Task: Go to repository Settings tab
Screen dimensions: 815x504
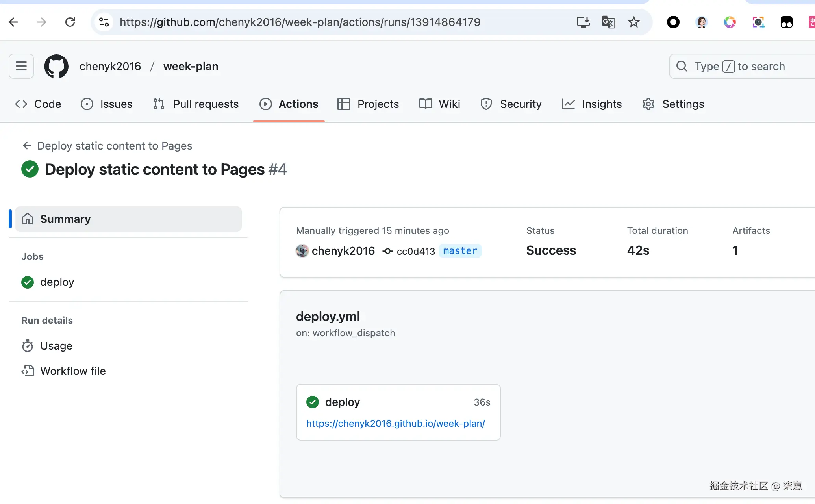Action: pos(673,104)
